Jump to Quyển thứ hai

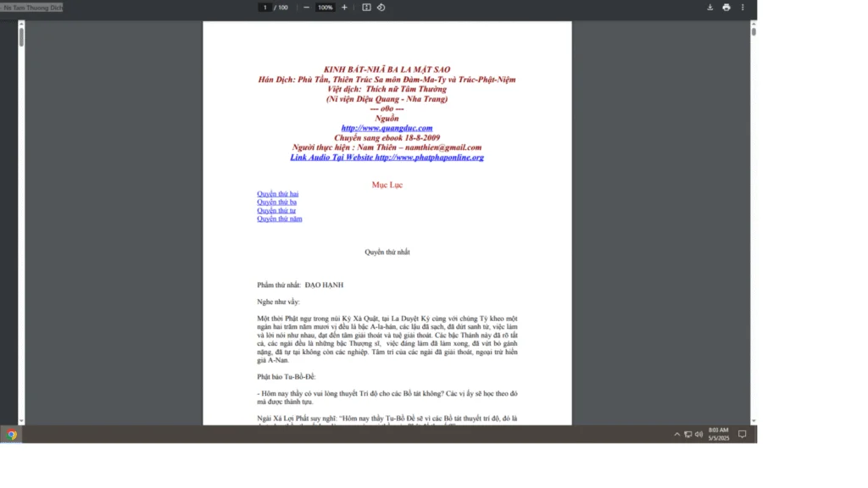coord(277,194)
